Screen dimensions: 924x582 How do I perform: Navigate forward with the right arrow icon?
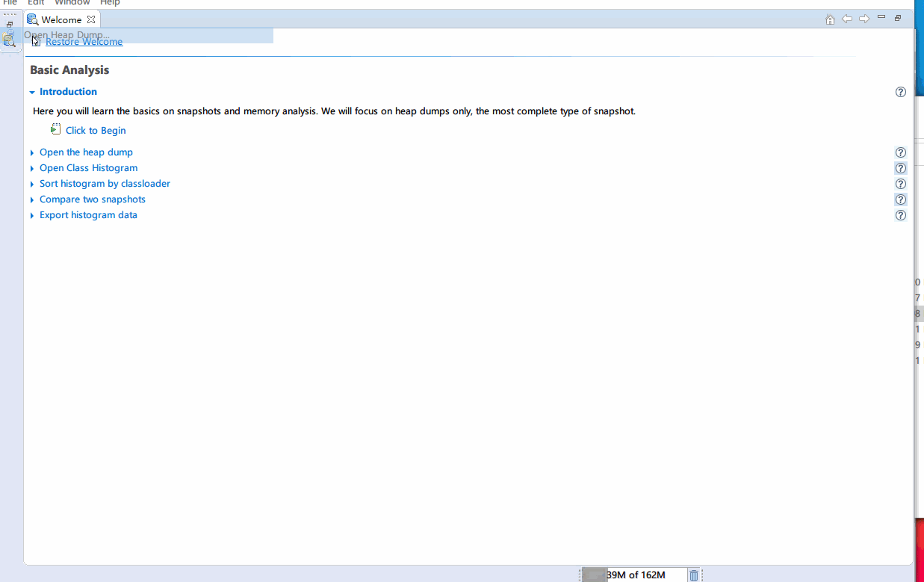[864, 19]
